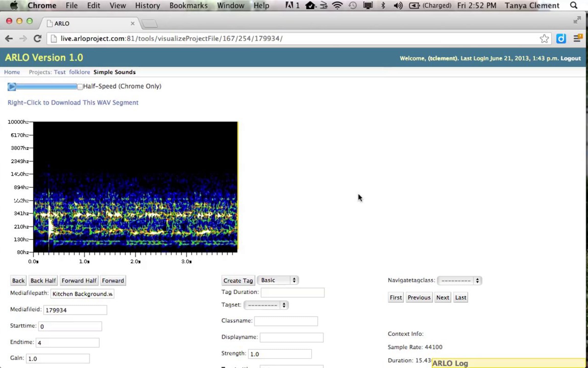Open the Bookmarks menu

(x=188, y=5)
